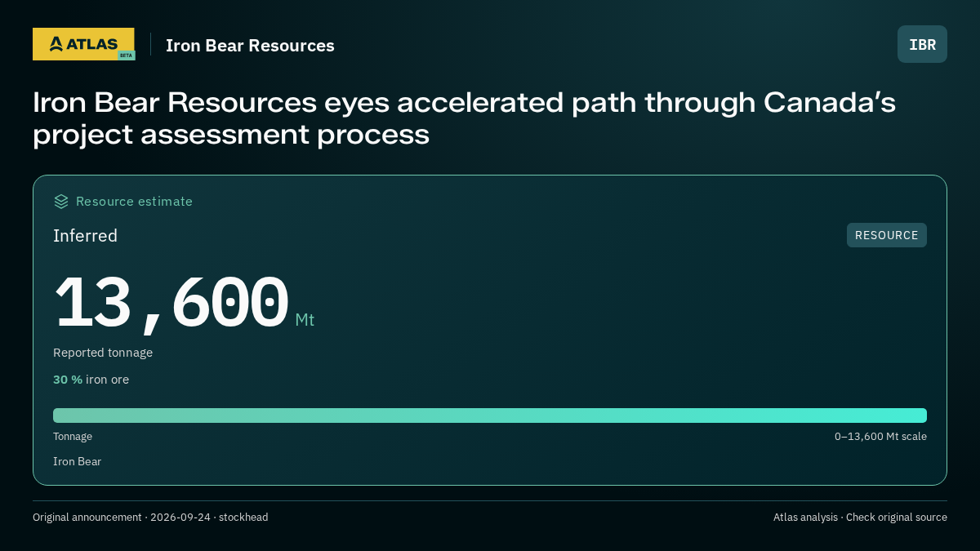Click the tonnage progress bar
Screen dimensions: 980x551
(490, 415)
